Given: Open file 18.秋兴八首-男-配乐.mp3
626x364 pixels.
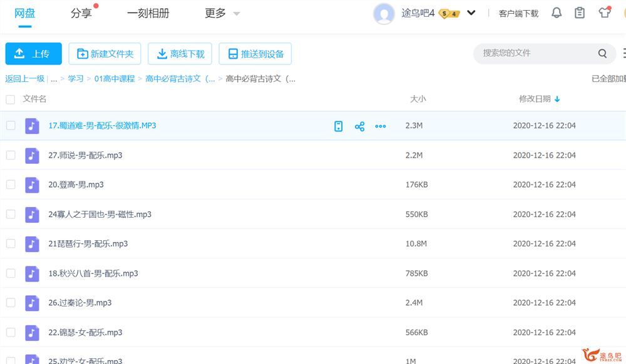Looking at the screenshot, I should pos(93,273).
